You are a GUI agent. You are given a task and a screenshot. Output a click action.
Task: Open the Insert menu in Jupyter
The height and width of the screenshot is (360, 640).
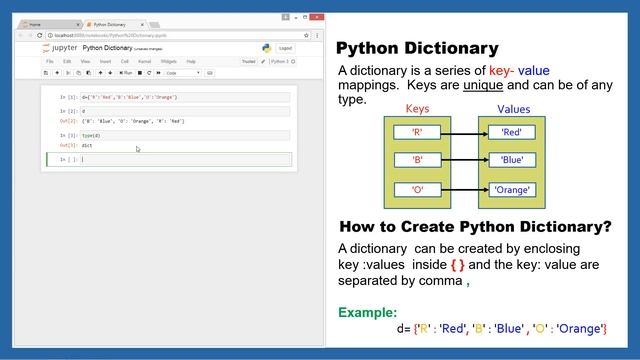105,62
